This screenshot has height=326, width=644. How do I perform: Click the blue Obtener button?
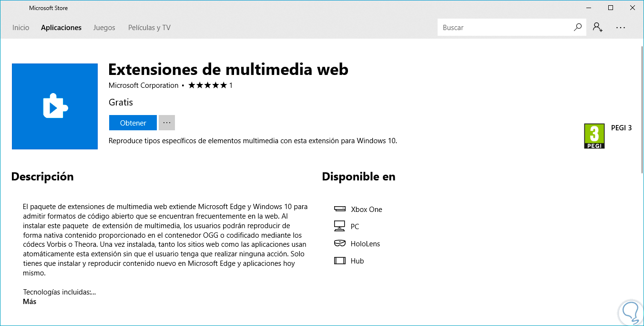(133, 123)
